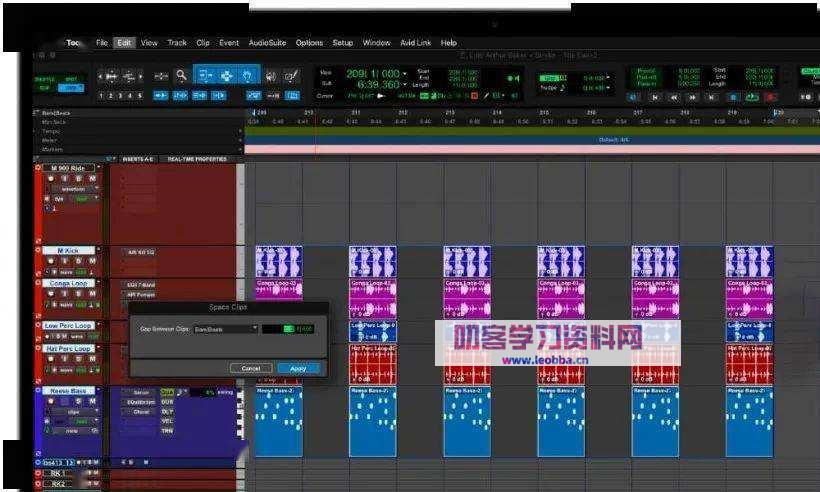This screenshot has height=492, width=820.
Task: Click second blue button under zoom presets
Action: 180,96
